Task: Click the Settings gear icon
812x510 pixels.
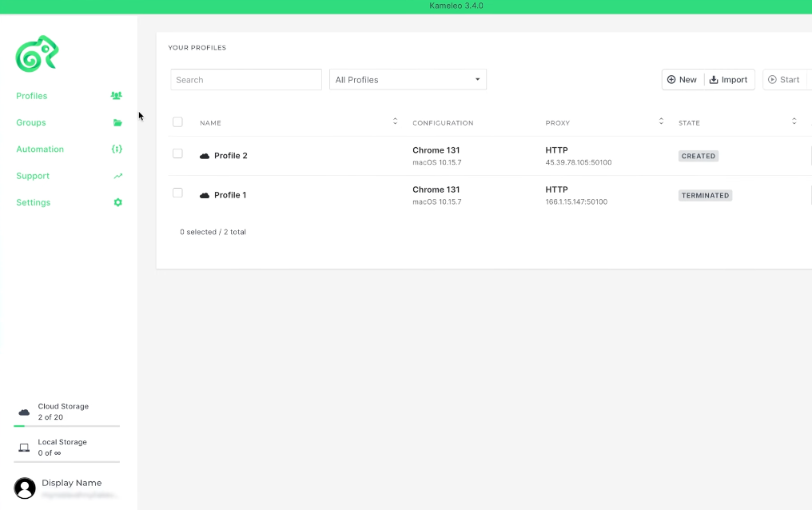Action: tap(117, 203)
